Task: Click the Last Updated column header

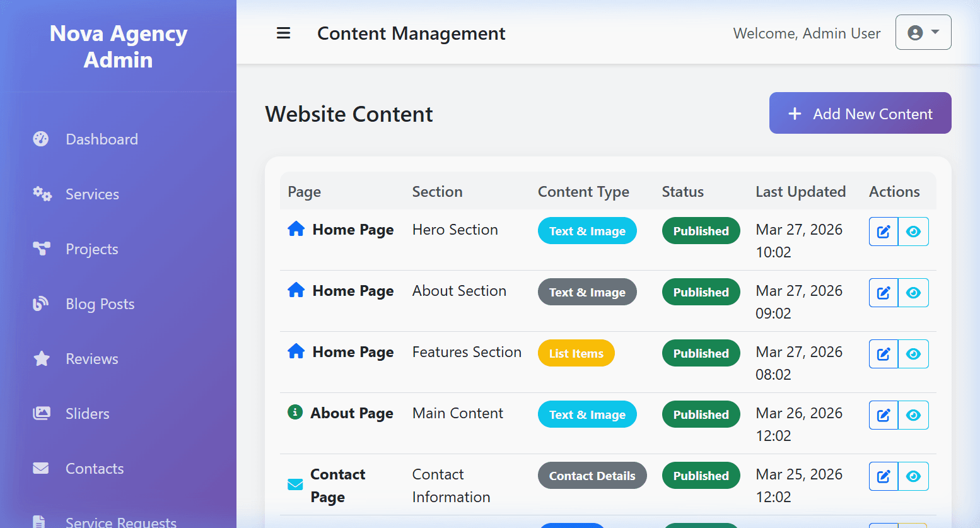Action: pyautogui.click(x=801, y=192)
